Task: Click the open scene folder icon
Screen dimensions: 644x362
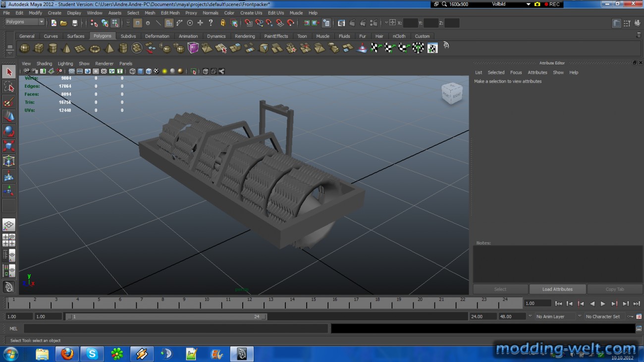Action: [64, 23]
